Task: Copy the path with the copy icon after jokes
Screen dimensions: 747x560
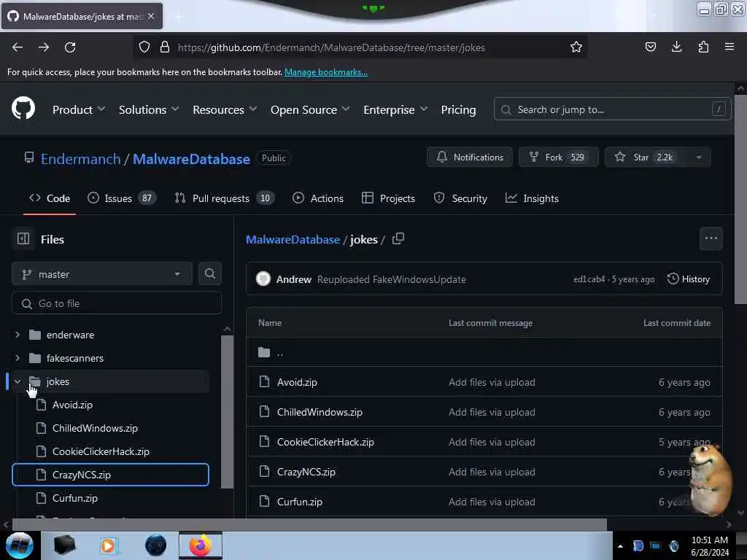Action: (x=398, y=238)
